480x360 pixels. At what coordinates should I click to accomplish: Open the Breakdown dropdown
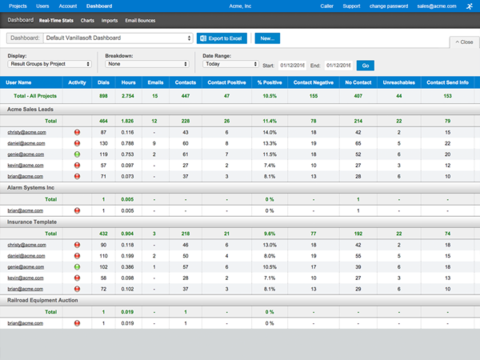click(x=147, y=64)
